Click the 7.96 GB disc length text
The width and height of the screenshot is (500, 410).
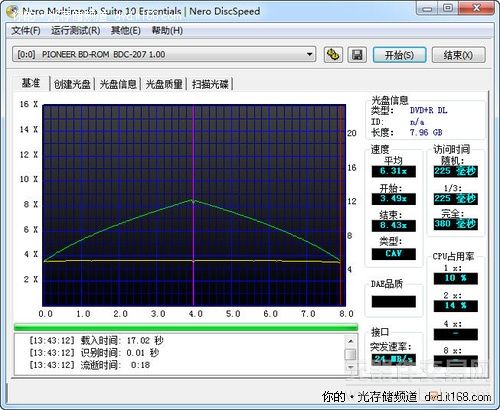(426, 132)
